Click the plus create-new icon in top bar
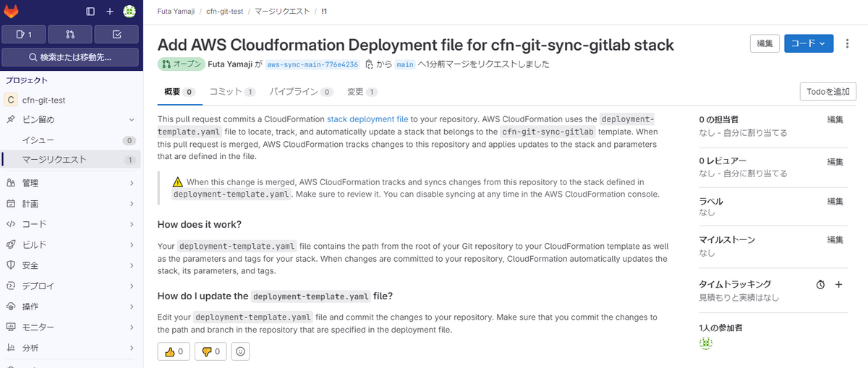868x368 pixels. tap(110, 11)
